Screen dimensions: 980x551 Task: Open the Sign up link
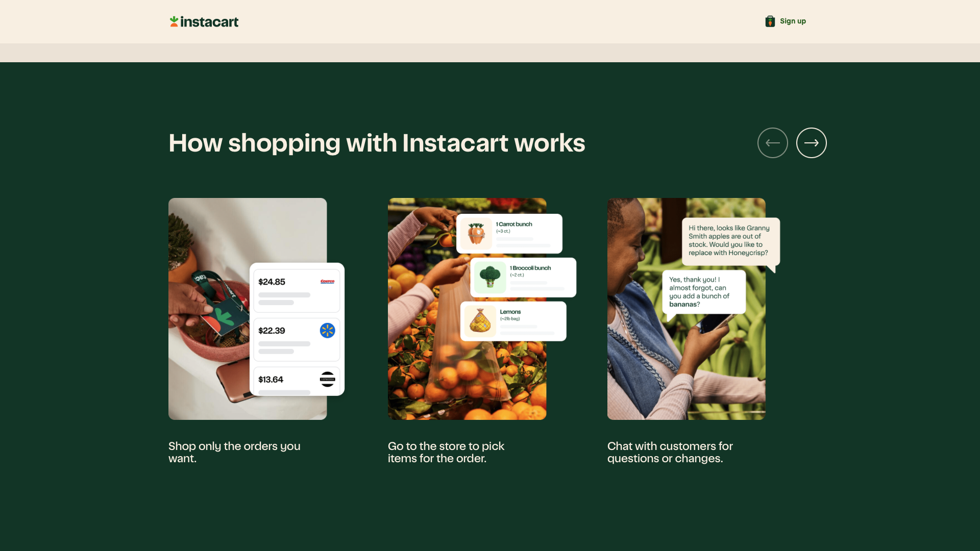point(793,21)
